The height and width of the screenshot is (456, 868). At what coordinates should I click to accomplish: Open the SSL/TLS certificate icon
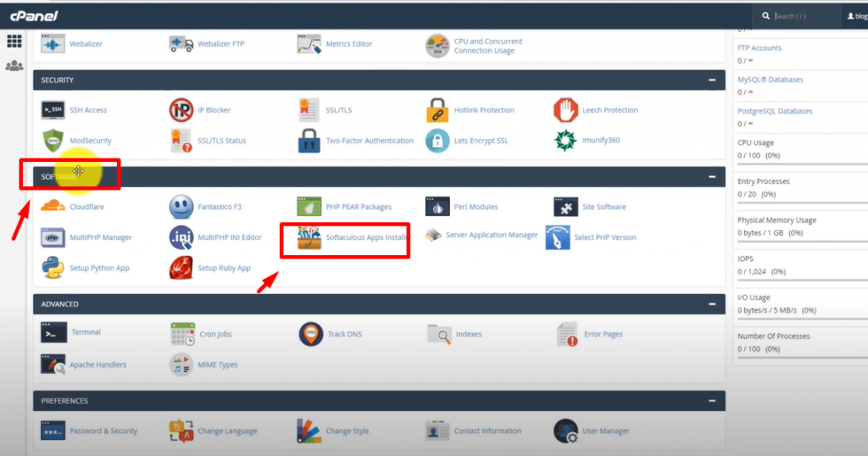pos(309,110)
